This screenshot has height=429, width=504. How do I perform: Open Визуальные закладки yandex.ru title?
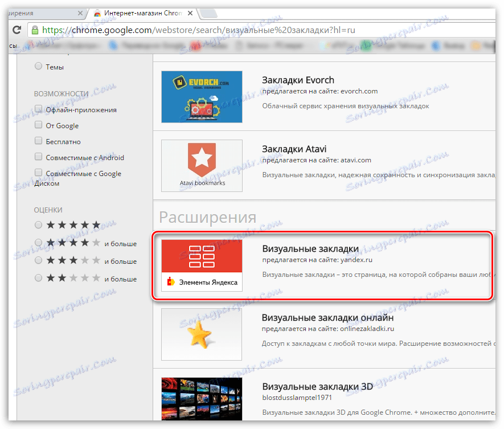[x=310, y=249]
